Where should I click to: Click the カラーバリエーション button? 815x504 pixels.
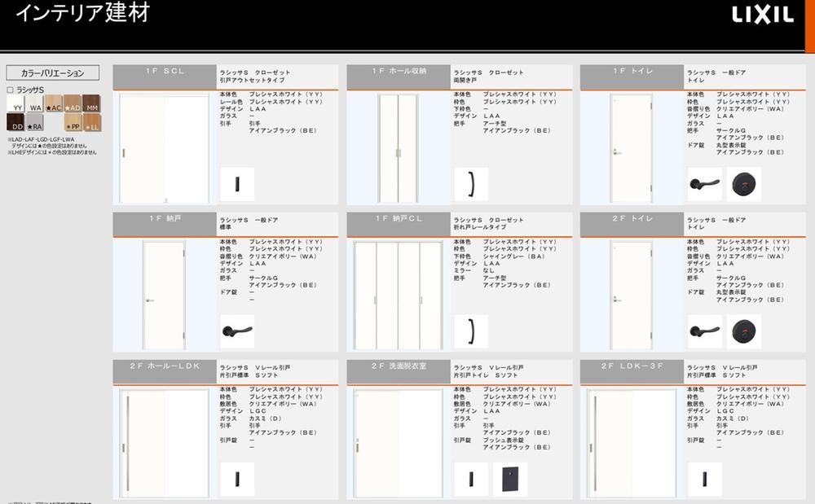pos(52,73)
